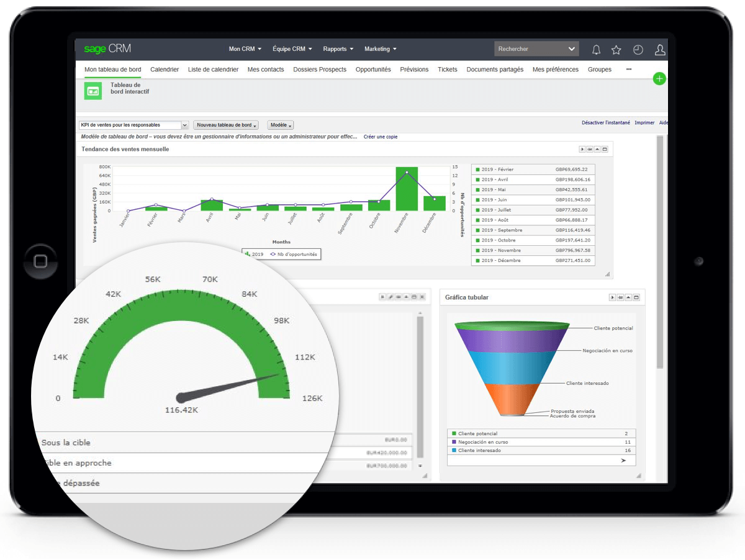Click Créer une copie link

[381, 137]
